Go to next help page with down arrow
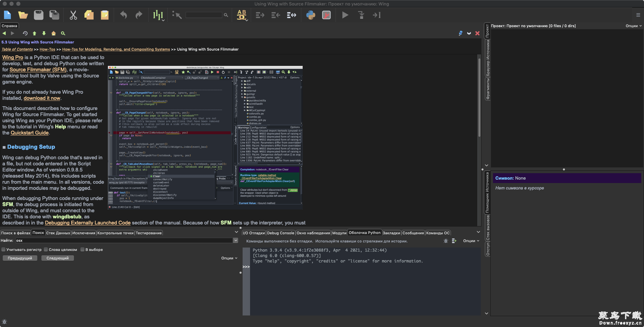Viewport: 644px width, 327px height. coord(44,33)
